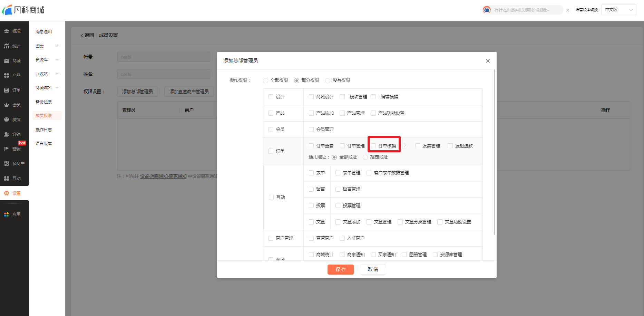Check the 文章分类管理 checkbox

pyautogui.click(x=400, y=222)
